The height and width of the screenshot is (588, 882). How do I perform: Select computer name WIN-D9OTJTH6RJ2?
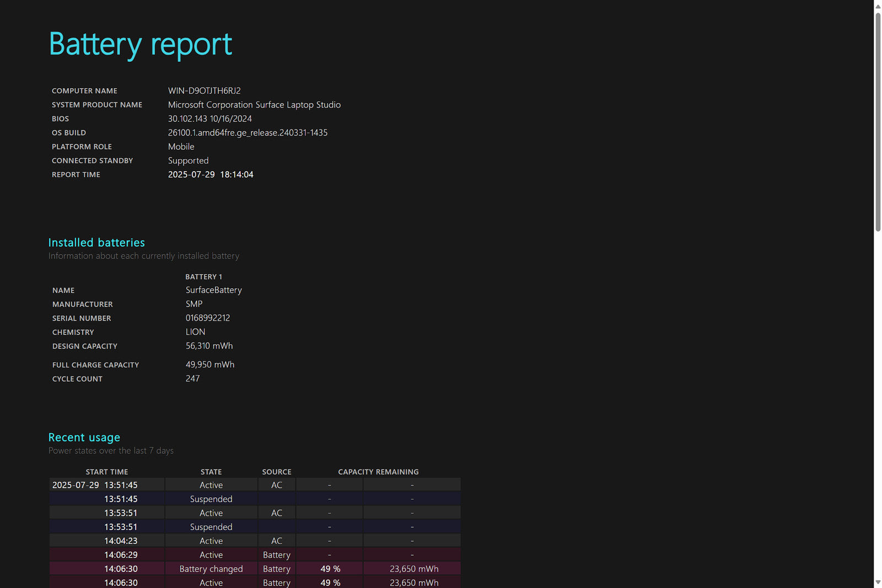pyautogui.click(x=205, y=90)
